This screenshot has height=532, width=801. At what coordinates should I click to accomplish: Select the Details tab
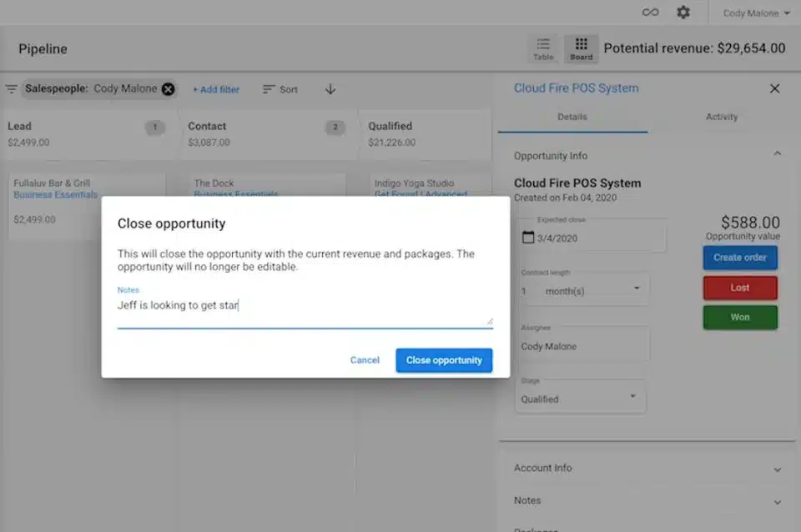572,118
